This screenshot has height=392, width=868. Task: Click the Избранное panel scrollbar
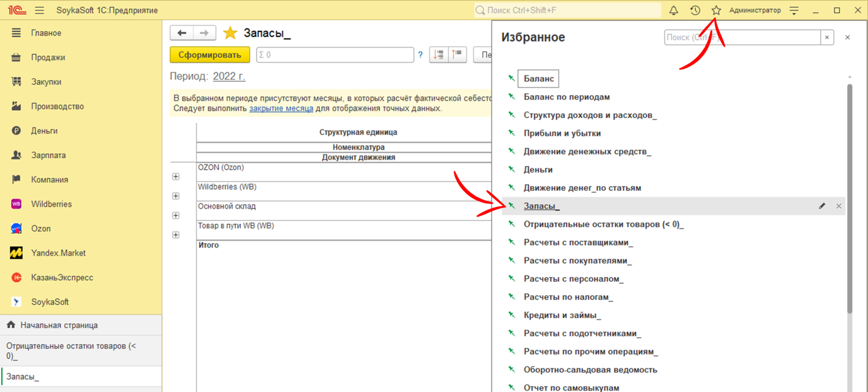[849, 199]
